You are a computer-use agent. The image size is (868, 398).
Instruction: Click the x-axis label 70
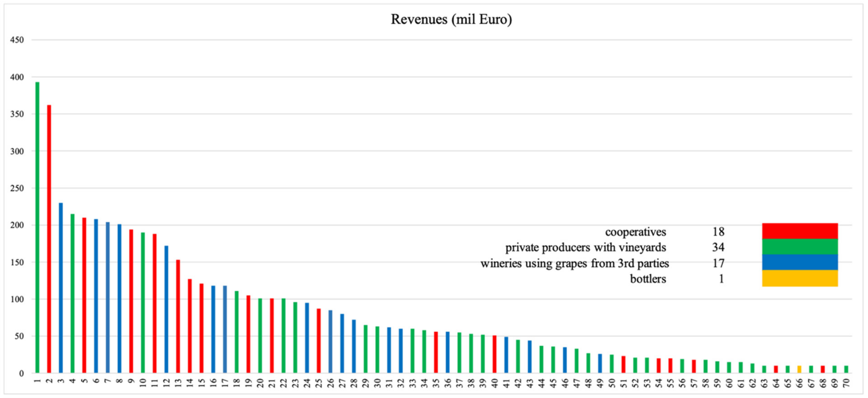846,383
